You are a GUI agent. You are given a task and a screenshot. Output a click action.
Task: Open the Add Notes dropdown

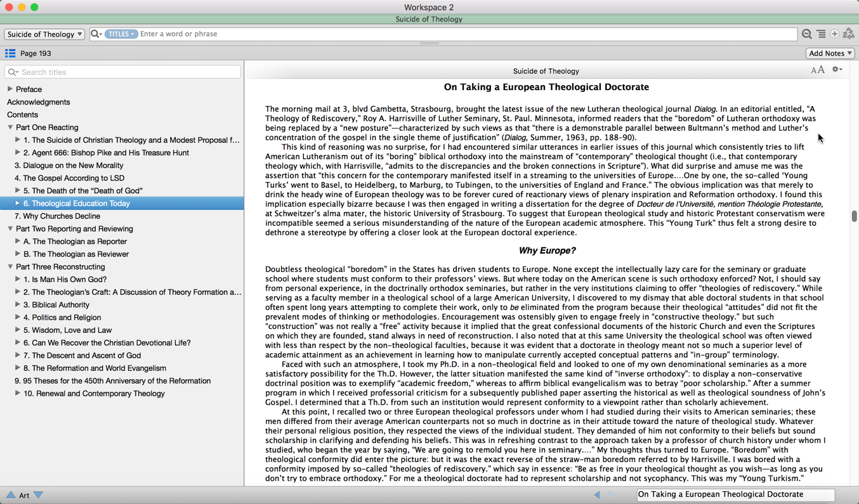tap(830, 53)
